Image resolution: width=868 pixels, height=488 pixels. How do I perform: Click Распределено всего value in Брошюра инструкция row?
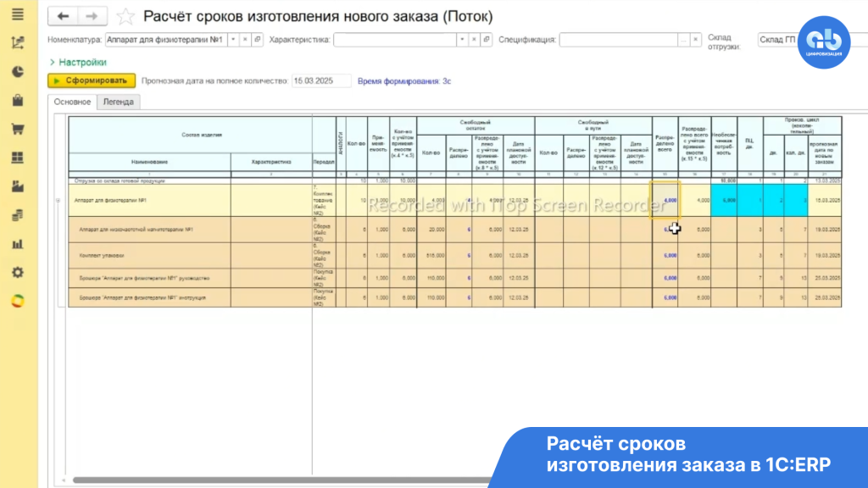(x=665, y=297)
